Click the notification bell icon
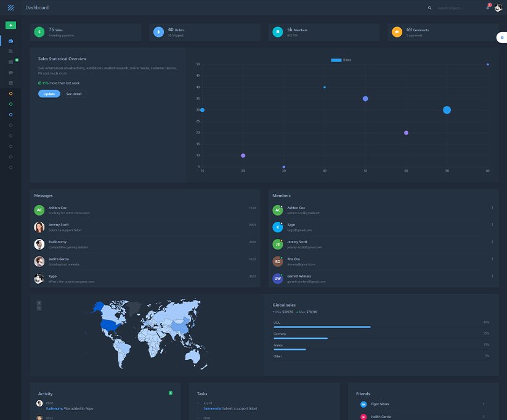 tap(487, 8)
